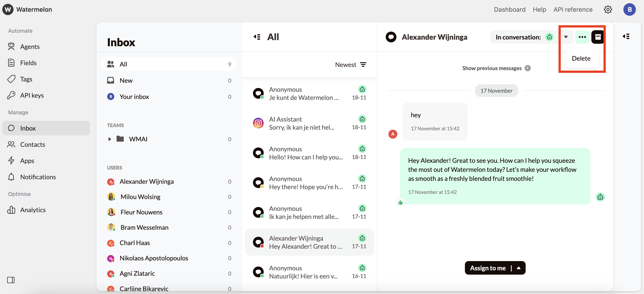
Task: Click the archive conversation icon
Action: (x=598, y=37)
